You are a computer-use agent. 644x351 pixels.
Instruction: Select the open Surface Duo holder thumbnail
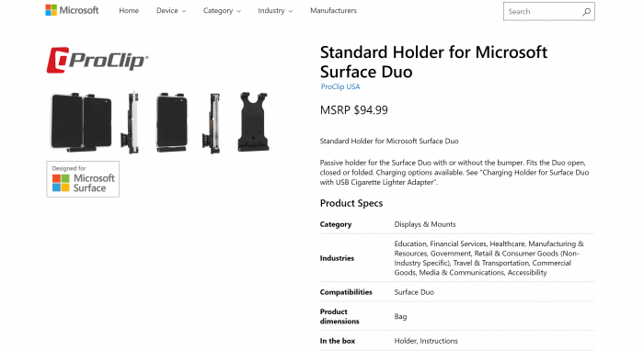[81, 122]
